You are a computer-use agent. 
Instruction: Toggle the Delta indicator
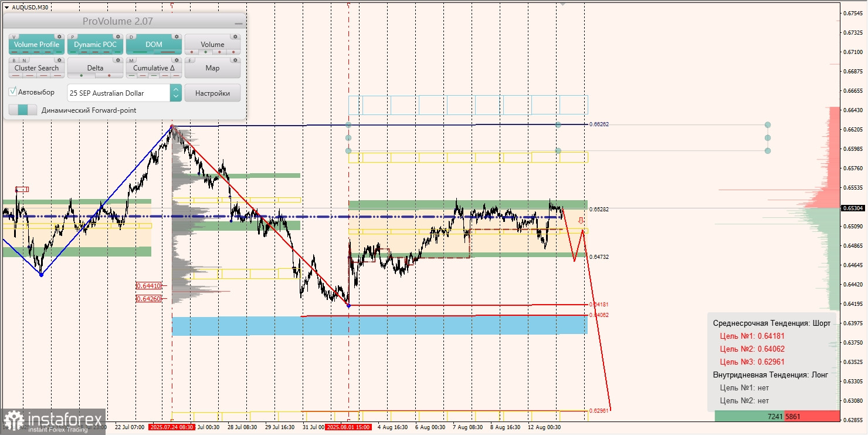coord(95,68)
